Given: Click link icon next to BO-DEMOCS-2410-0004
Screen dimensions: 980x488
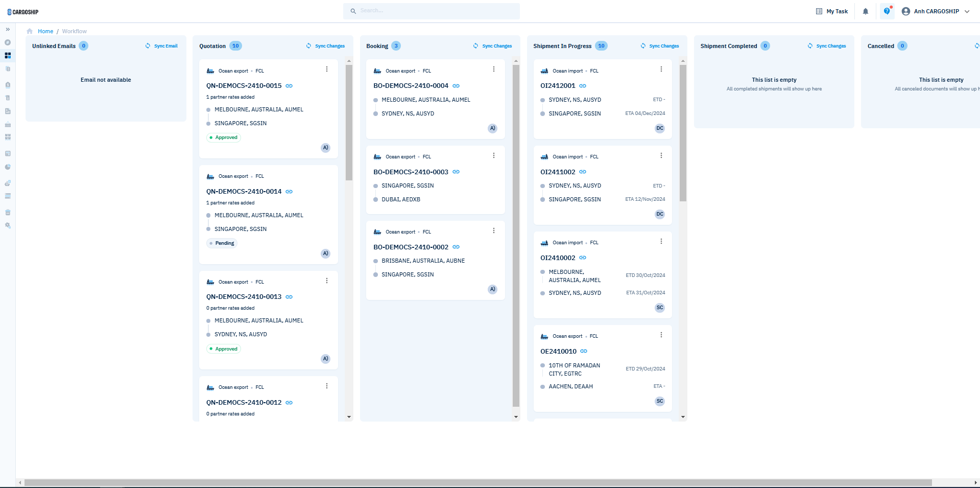Looking at the screenshot, I should pos(456,86).
